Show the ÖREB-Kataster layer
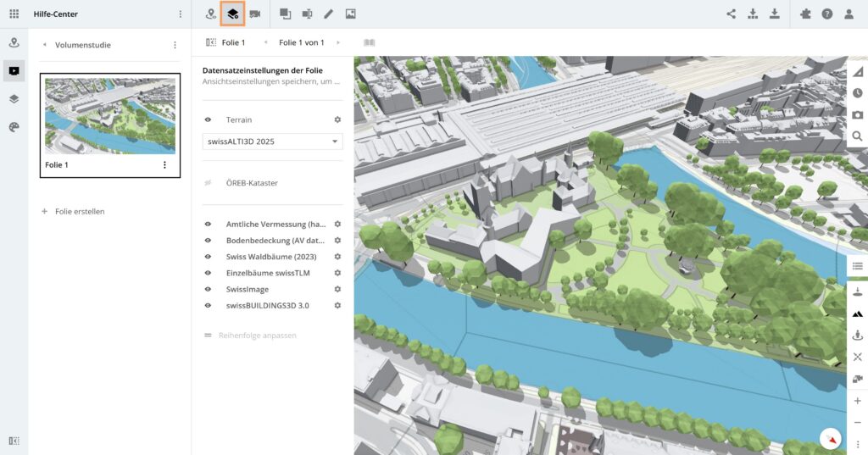Image resolution: width=868 pixels, height=455 pixels. coord(208,183)
